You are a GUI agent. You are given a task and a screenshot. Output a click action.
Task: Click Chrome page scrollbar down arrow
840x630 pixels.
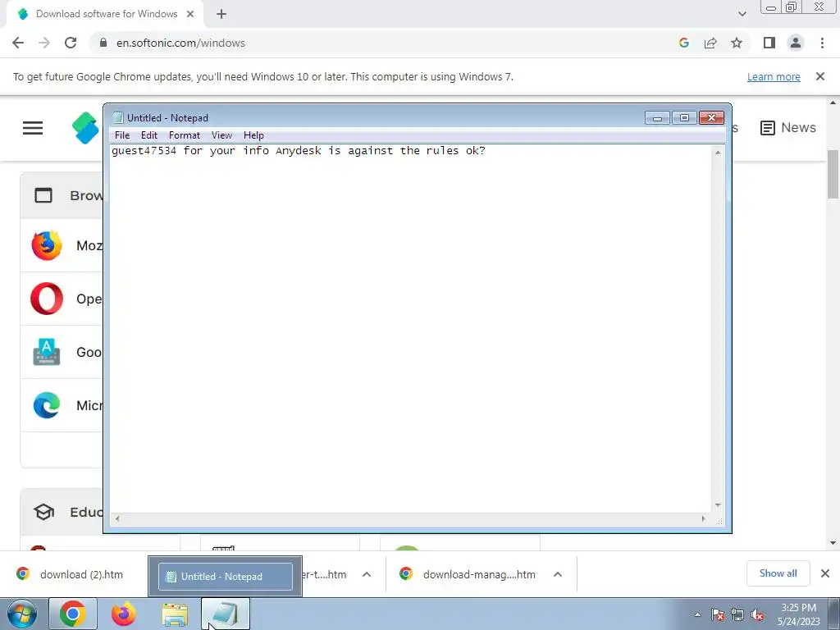click(833, 543)
